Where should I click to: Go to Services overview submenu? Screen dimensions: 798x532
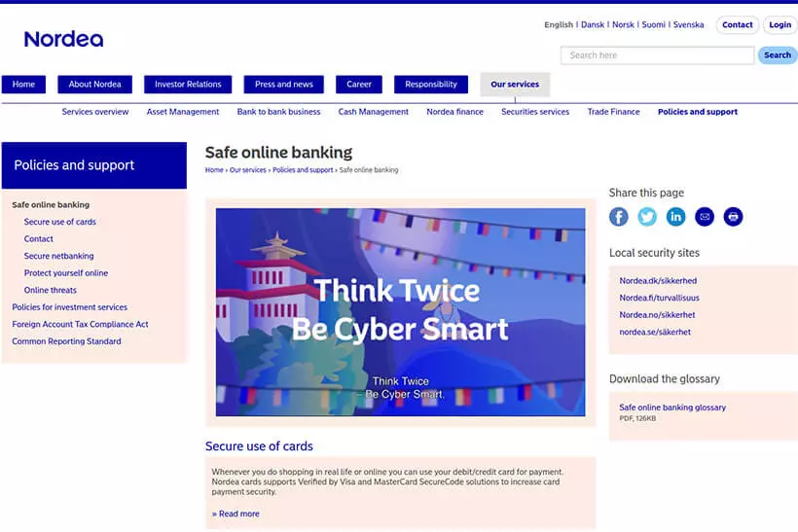click(95, 112)
